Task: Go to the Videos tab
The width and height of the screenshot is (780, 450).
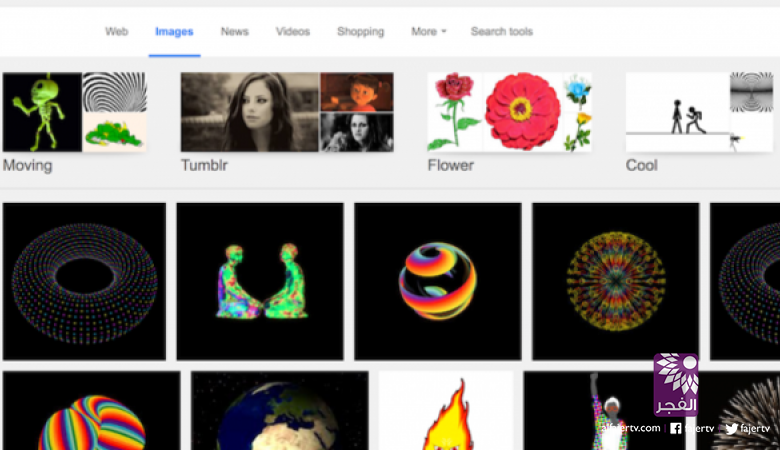Action: coord(293,32)
